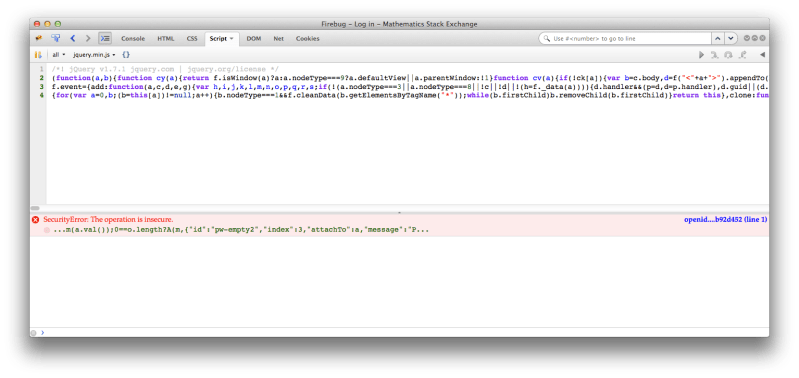Viewport: 799px width, 378px height.
Task: Switch to the HTML panel tab
Action: (x=166, y=39)
